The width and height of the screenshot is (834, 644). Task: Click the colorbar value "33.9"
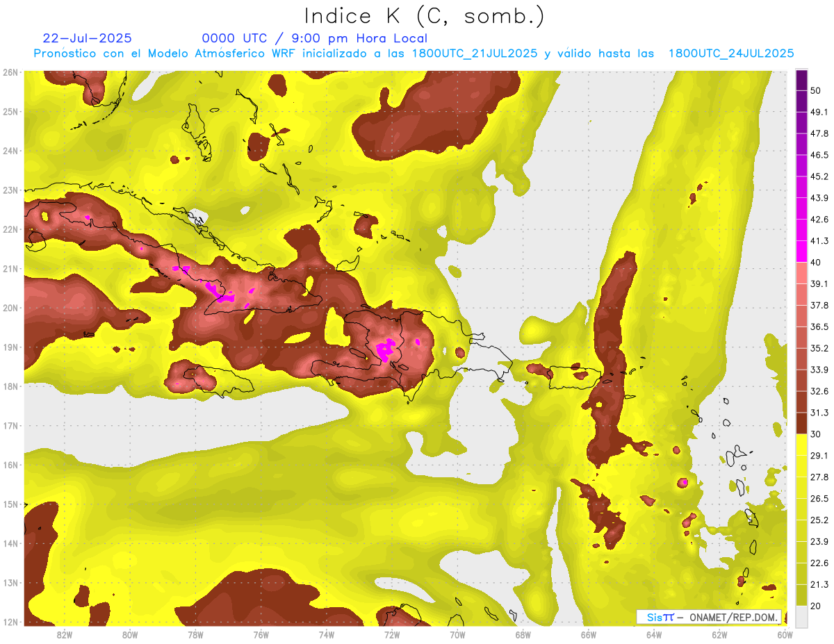tap(819, 370)
